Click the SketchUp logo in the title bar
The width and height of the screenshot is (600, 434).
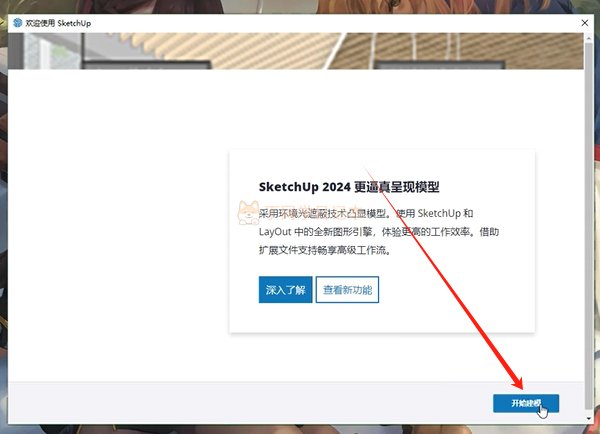(x=18, y=23)
